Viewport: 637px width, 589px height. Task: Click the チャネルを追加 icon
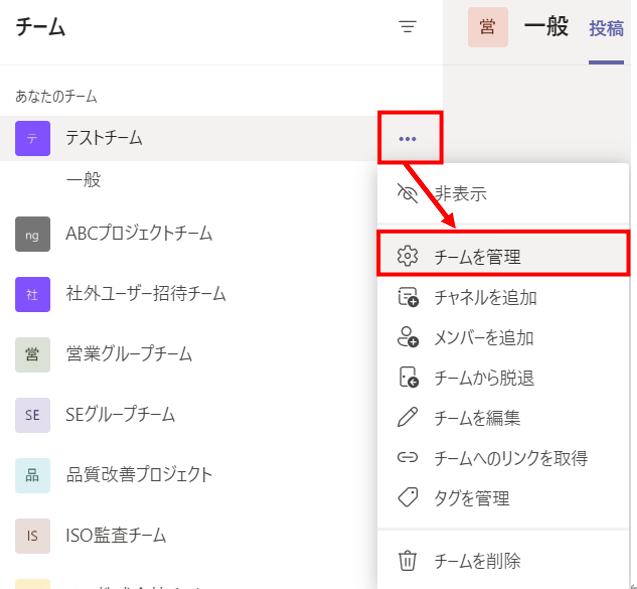pos(407,297)
